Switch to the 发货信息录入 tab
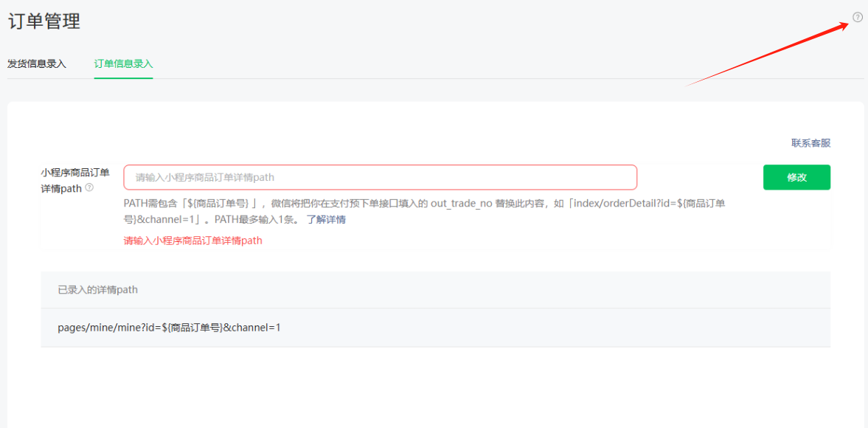 pos(37,63)
